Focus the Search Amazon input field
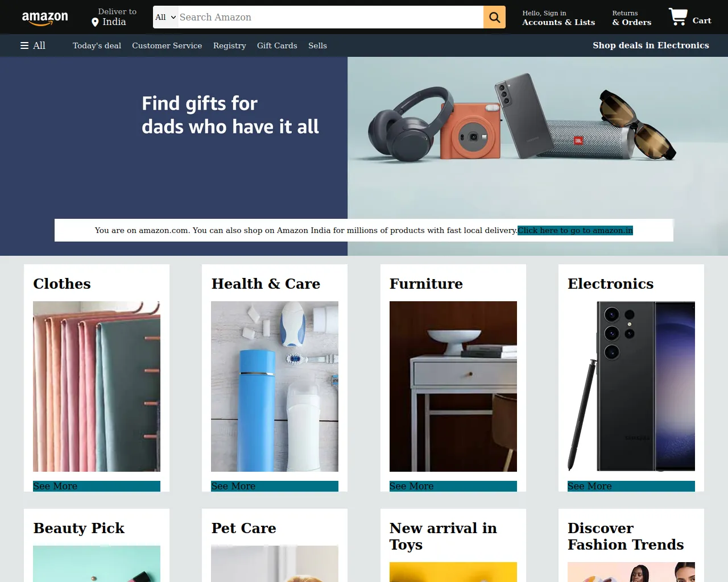Viewport: 728px width, 582px height. [x=330, y=17]
